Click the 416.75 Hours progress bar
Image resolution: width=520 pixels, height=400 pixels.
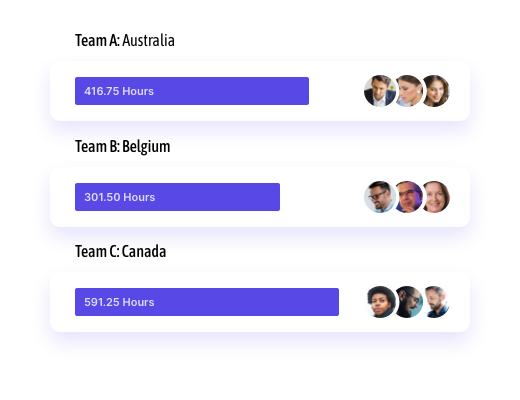click(192, 91)
